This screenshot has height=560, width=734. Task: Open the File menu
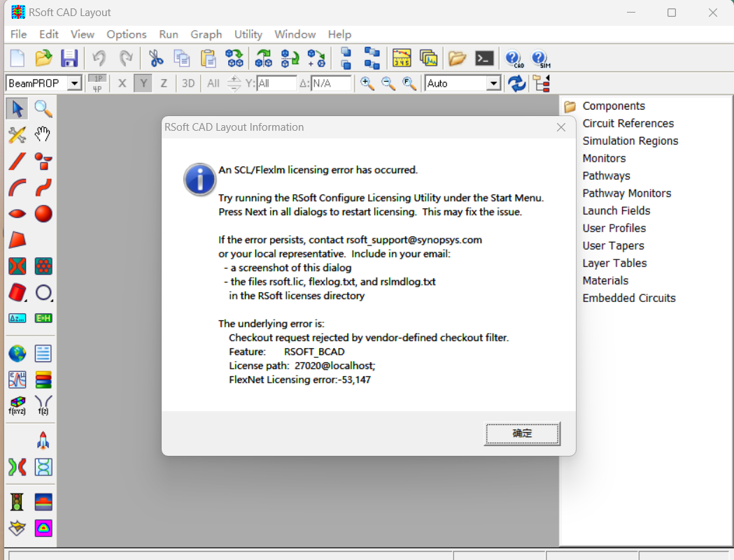(x=18, y=34)
